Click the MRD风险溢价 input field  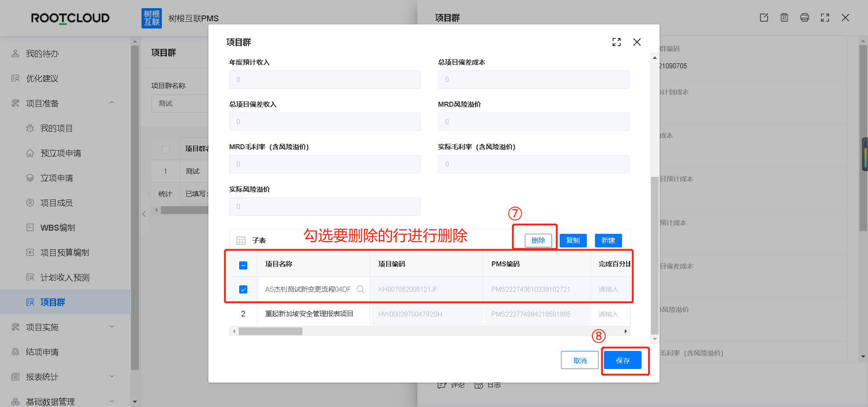tap(533, 122)
